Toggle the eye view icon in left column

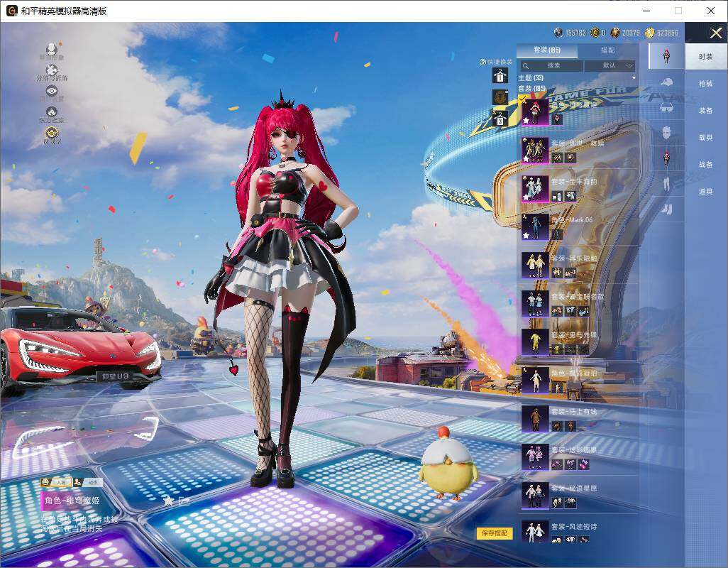tap(52, 91)
